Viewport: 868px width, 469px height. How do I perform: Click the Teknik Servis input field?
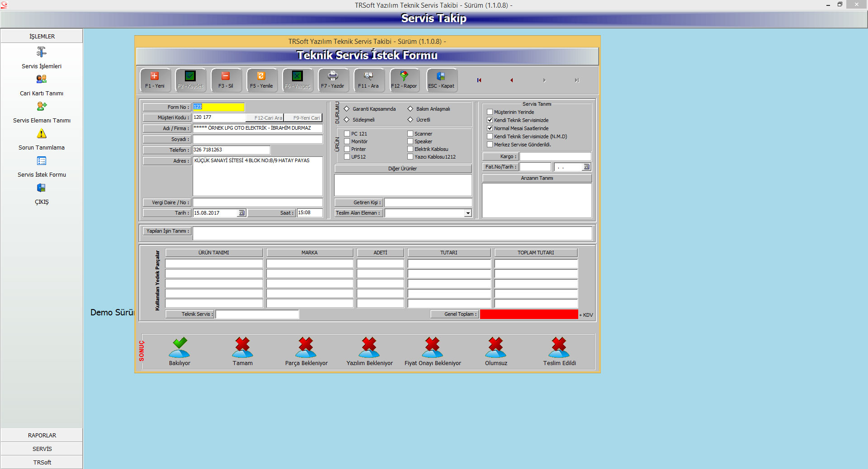257,314
